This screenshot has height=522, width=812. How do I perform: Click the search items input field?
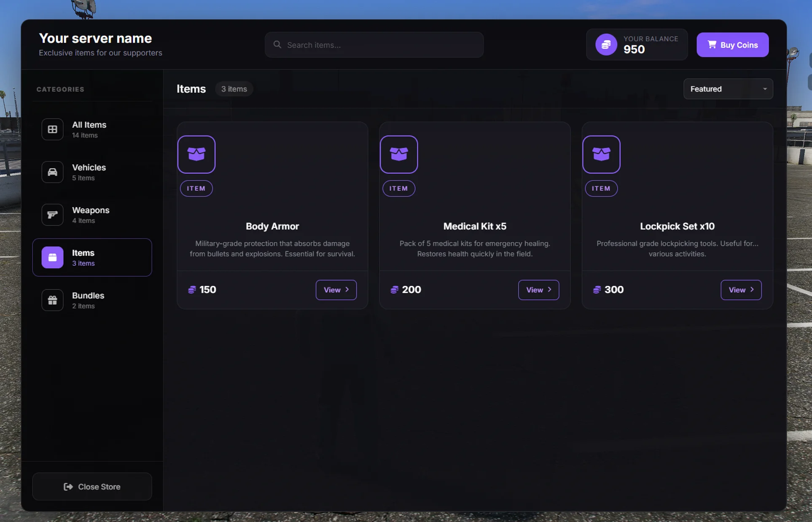(x=374, y=45)
